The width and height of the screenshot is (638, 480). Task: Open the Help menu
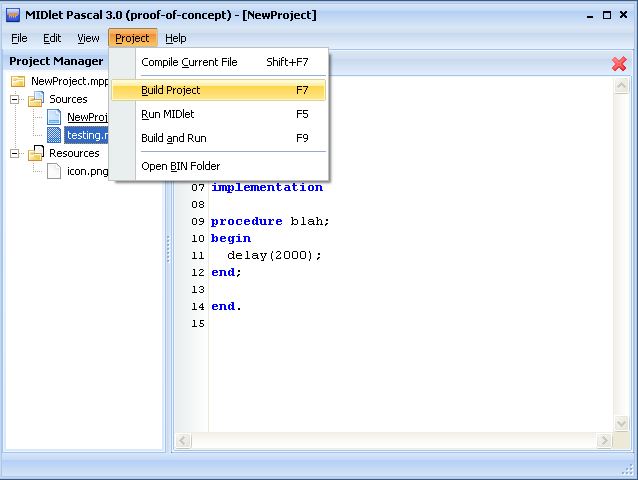[176, 38]
